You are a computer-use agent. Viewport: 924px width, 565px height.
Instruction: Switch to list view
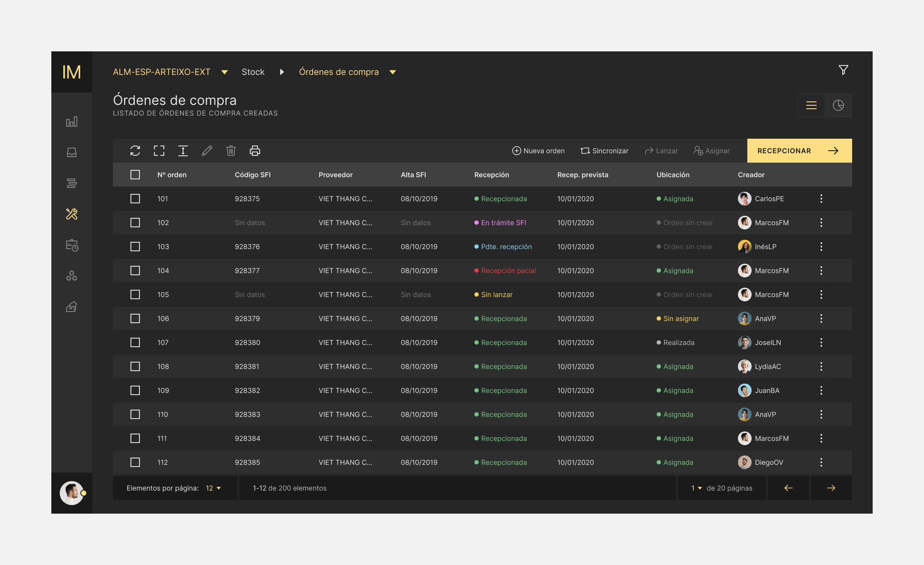click(x=811, y=105)
